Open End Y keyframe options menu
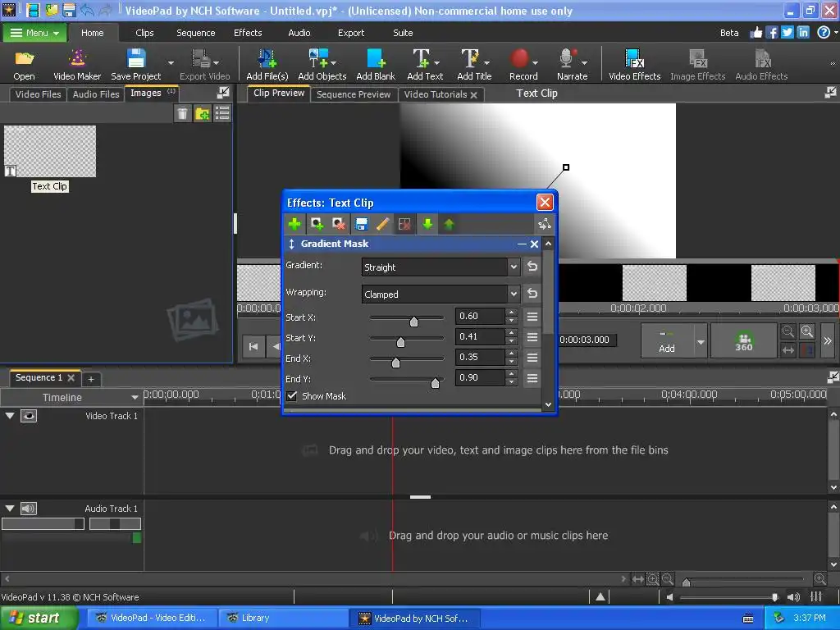This screenshot has height=630, width=840. (532, 378)
